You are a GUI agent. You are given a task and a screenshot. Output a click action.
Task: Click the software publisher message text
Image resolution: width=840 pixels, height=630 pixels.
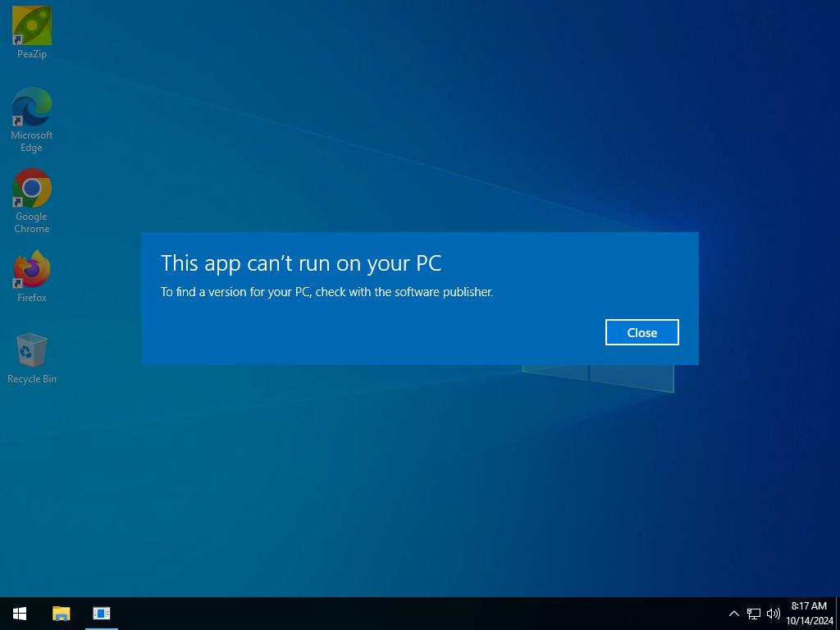[326, 292]
